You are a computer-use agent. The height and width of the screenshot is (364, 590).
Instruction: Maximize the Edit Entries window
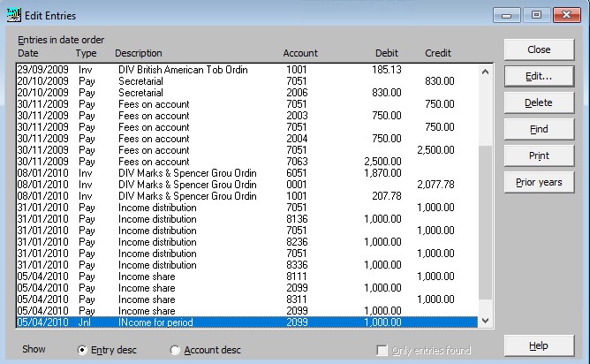click(536, 15)
